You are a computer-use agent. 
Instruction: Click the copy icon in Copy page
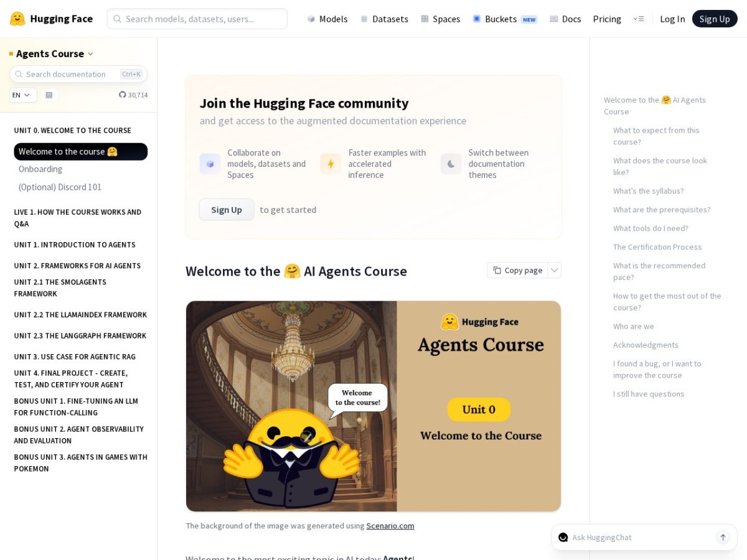497,270
